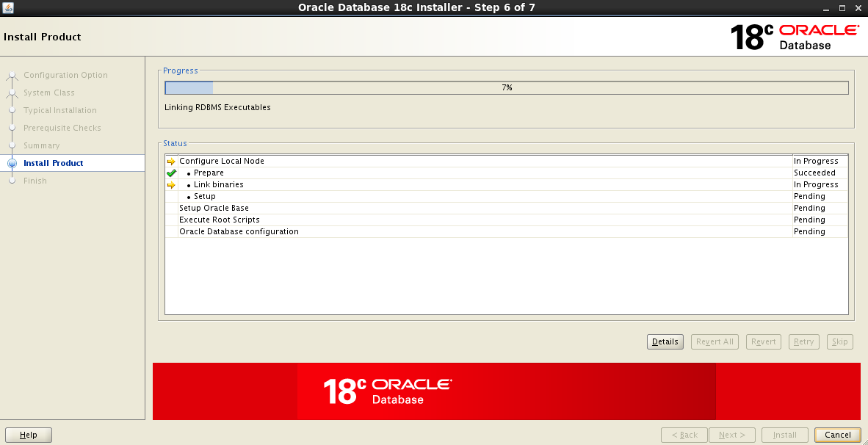Click In Progress status for Configure Local Node
868x445 pixels.
(x=816, y=162)
